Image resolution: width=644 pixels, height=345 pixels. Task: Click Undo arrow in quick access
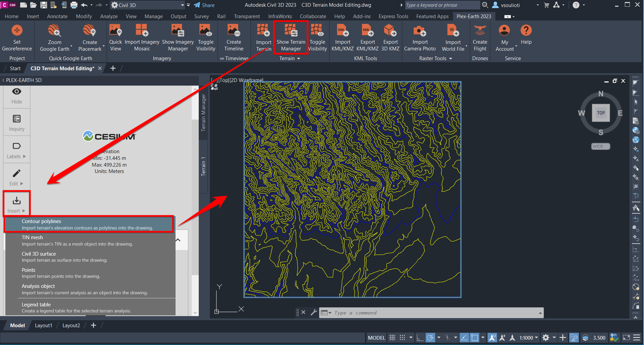[84, 5]
